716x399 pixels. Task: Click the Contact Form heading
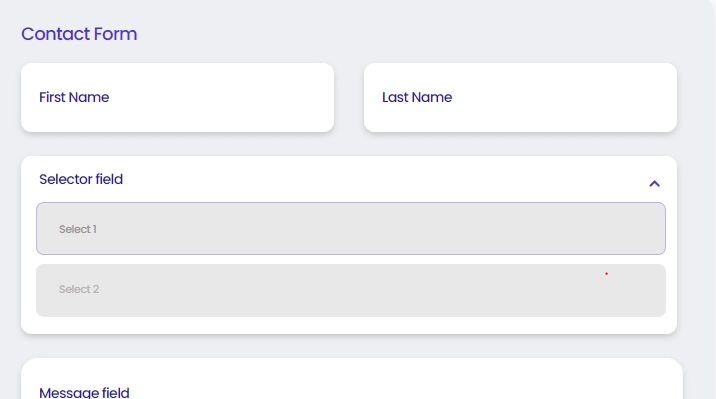(79, 34)
